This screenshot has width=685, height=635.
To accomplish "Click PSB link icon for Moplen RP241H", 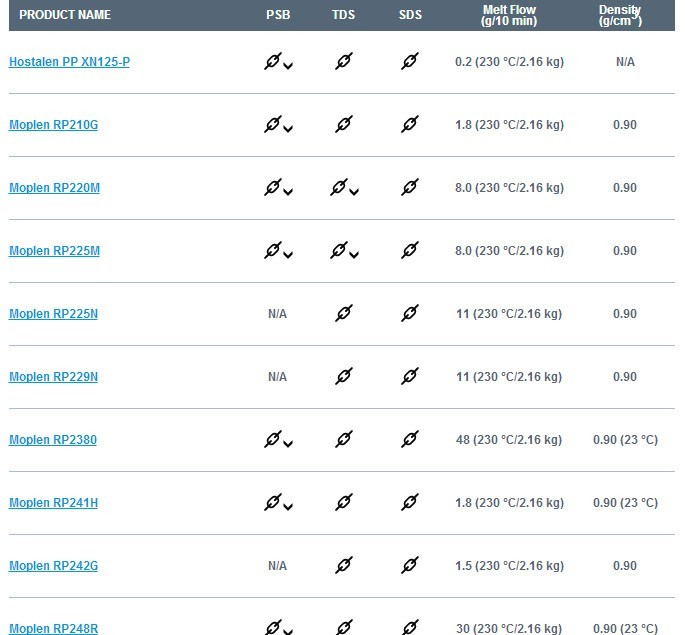I will click(273, 502).
